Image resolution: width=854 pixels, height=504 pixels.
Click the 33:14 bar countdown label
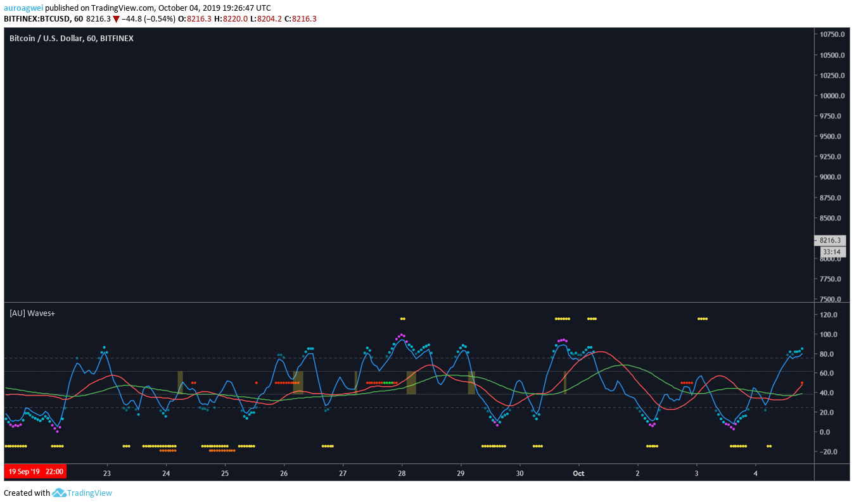click(x=831, y=251)
